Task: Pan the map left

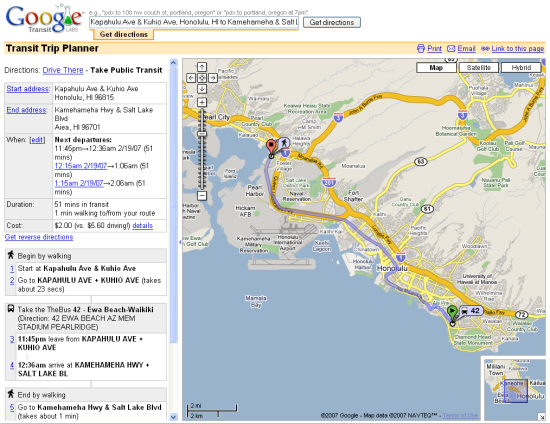Action: 191,78
